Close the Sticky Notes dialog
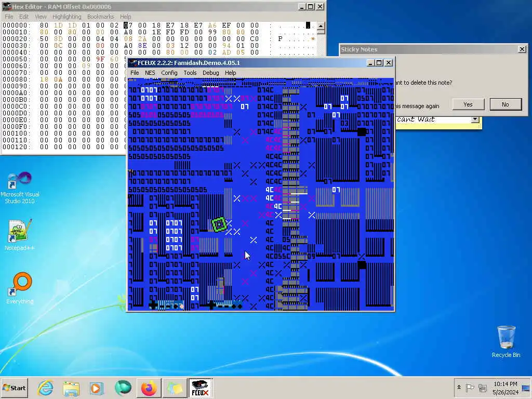This screenshot has width=532, height=399. [x=522, y=49]
